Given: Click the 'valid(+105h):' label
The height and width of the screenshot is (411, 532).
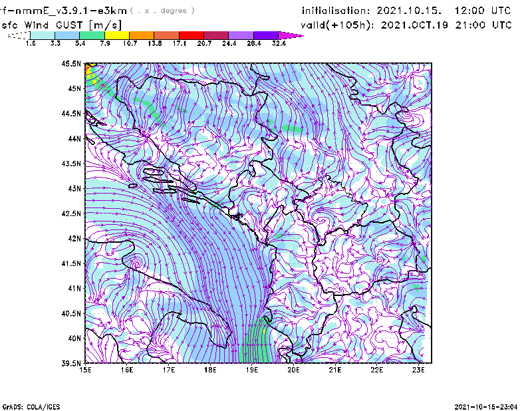Looking at the screenshot, I should 338,25.
